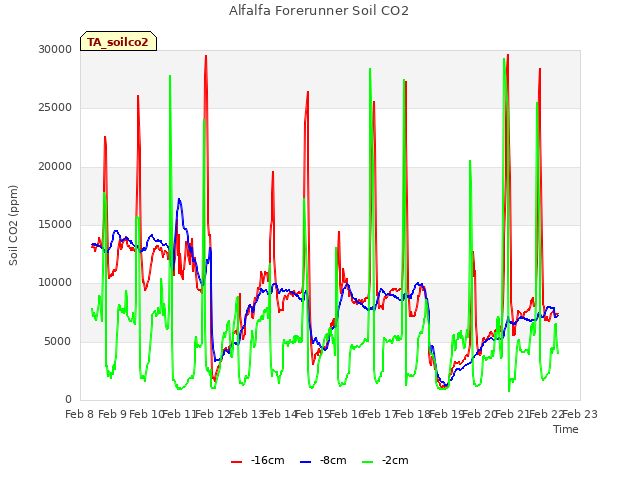Click the 25000 y-axis tick label
This screenshot has width=640, height=480.
click(x=55, y=108)
